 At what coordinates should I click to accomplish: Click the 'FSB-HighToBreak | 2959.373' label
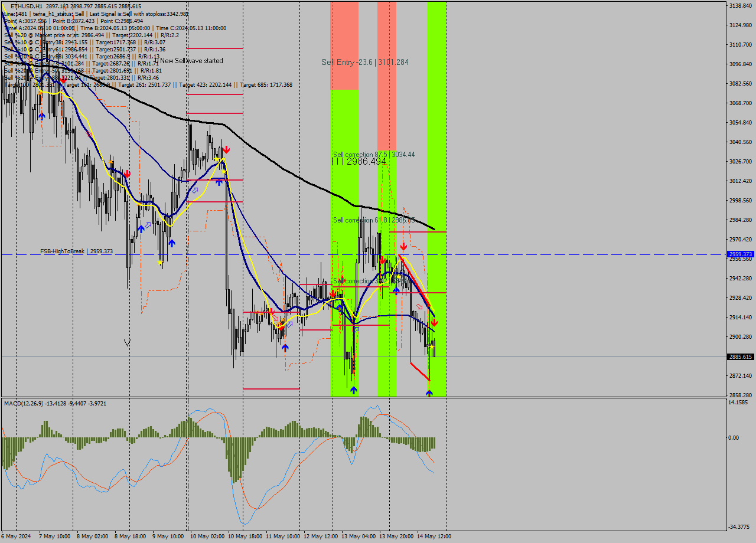[77, 251]
